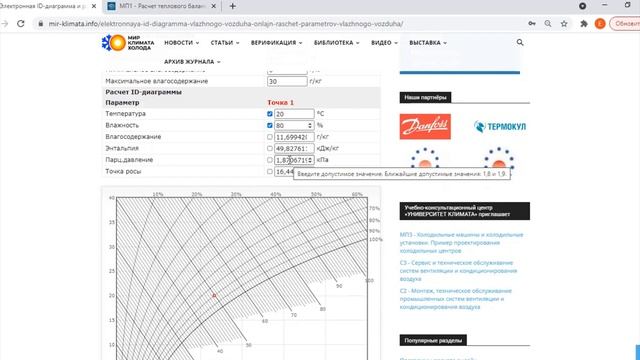Click the Влагосодержание value field
640x360 pixels.
pos(294,137)
